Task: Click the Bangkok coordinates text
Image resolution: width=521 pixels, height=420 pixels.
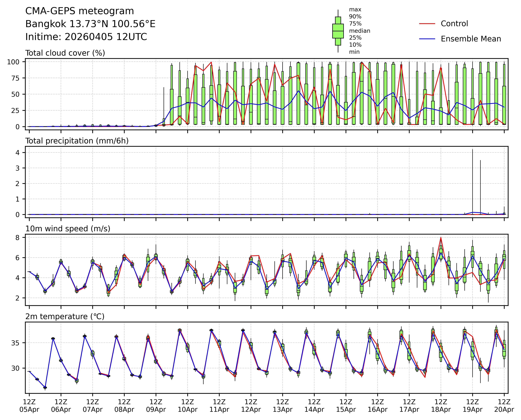Action: pos(90,24)
